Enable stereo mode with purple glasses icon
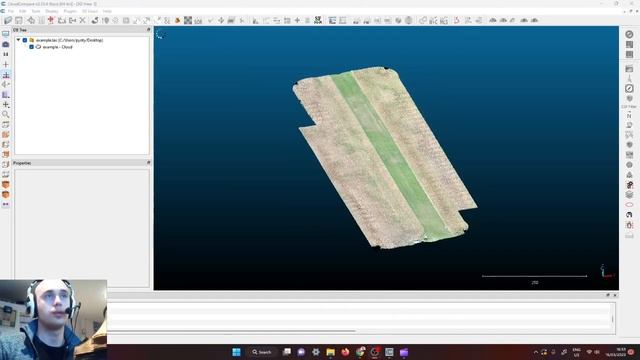Image resolution: width=640 pixels, height=360 pixels. 6,204
